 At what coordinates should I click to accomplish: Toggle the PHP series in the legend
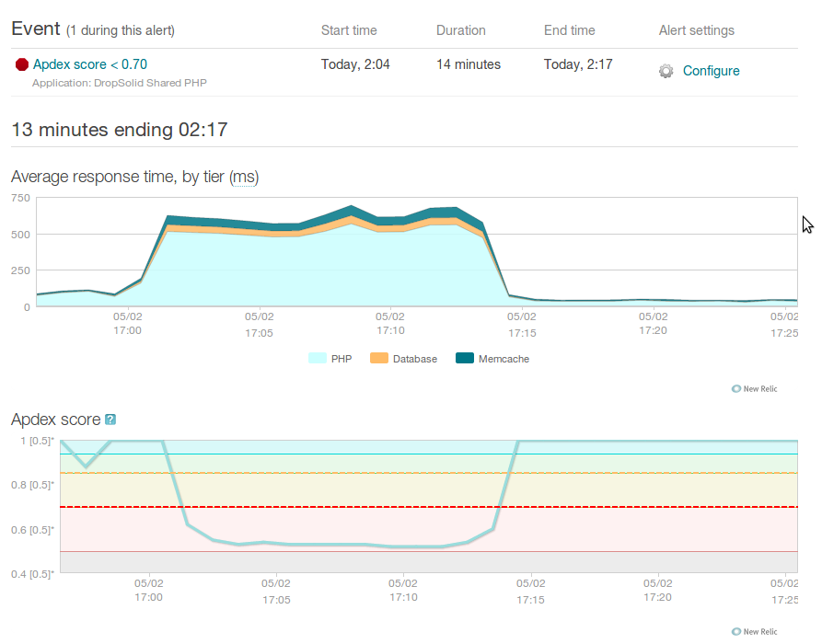point(330,359)
